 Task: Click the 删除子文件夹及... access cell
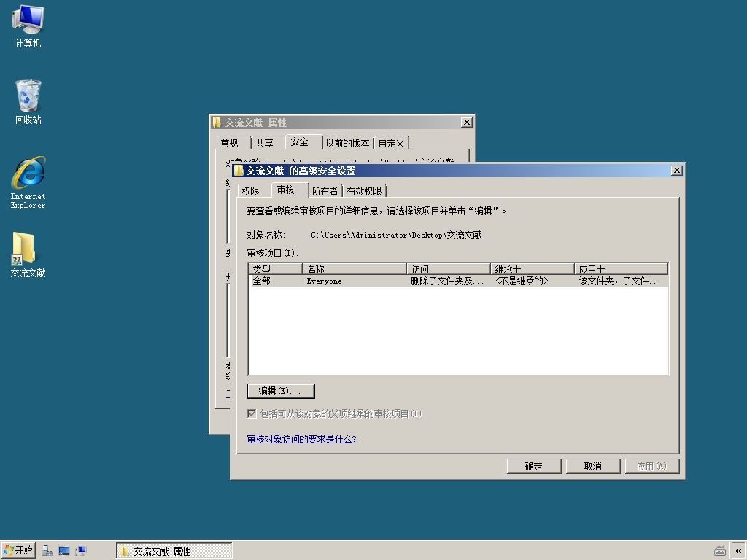447,281
